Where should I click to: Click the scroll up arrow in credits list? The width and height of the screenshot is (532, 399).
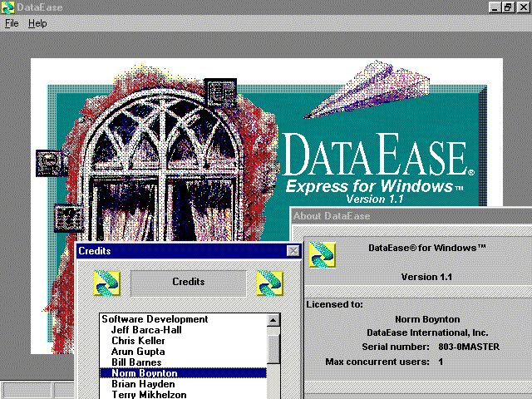pos(273,320)
